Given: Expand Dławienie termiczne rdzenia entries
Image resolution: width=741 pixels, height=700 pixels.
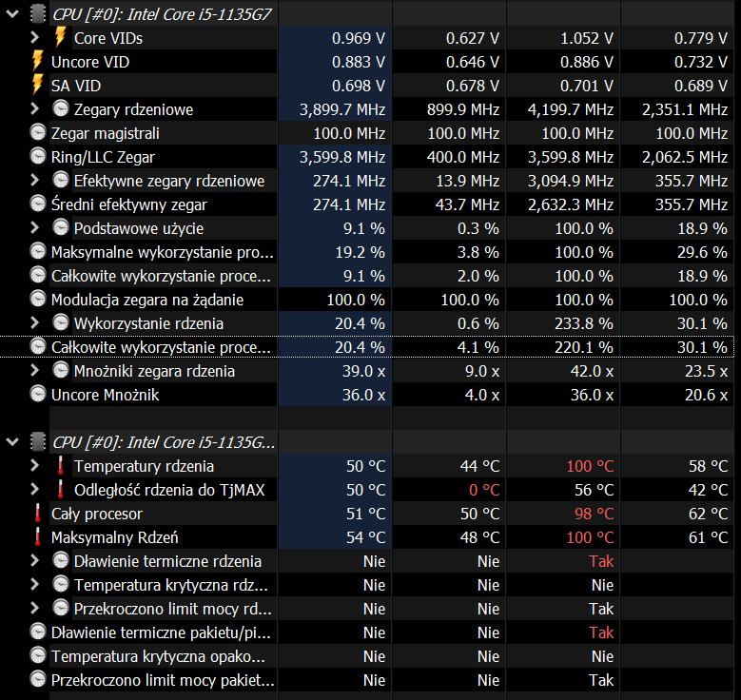Looking at the screenshot, I should [x=34, y=560].
